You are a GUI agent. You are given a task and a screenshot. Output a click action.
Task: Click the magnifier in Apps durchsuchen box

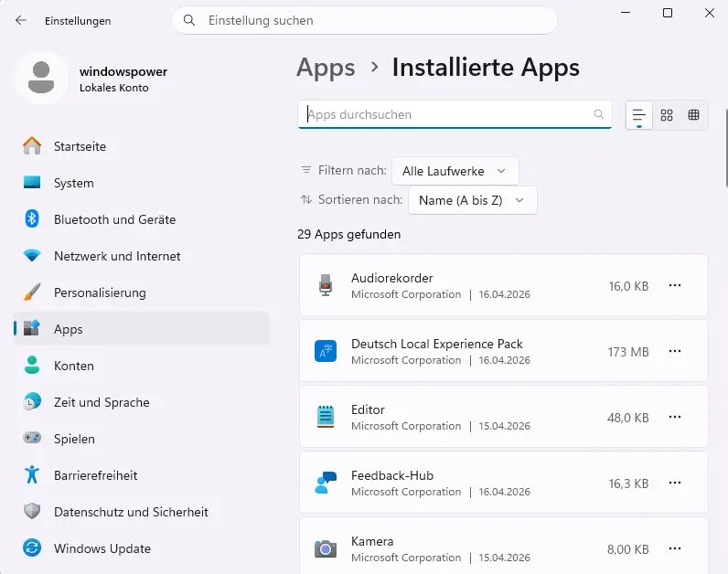[x=599, y=114]
